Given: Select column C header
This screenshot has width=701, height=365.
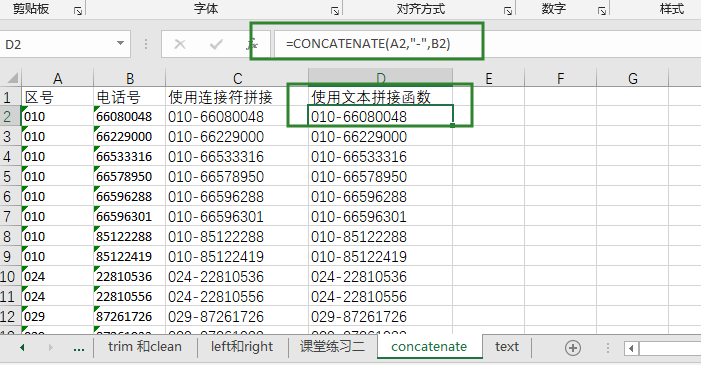Looking at the screenshot, I should [x=237, y=78].
